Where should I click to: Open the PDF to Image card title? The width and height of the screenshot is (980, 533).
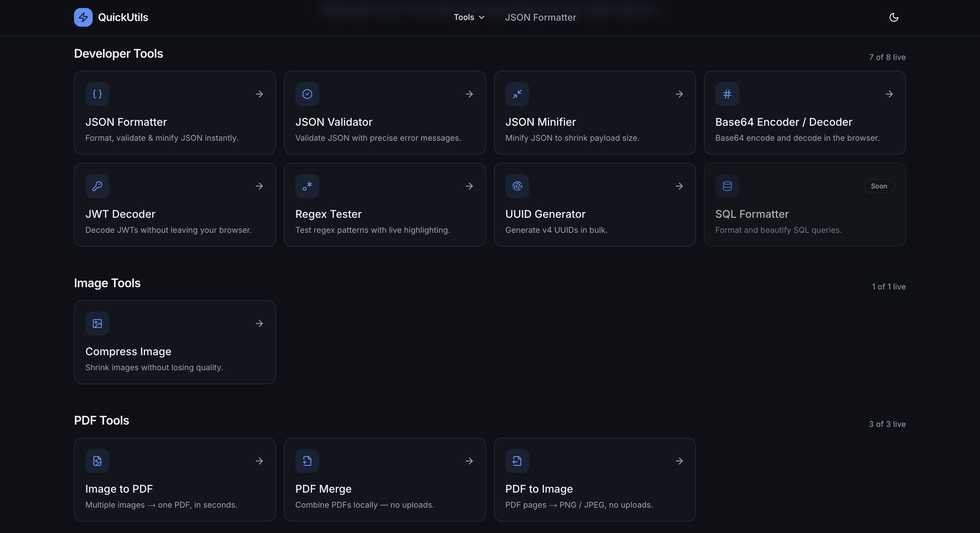point(539,489)
